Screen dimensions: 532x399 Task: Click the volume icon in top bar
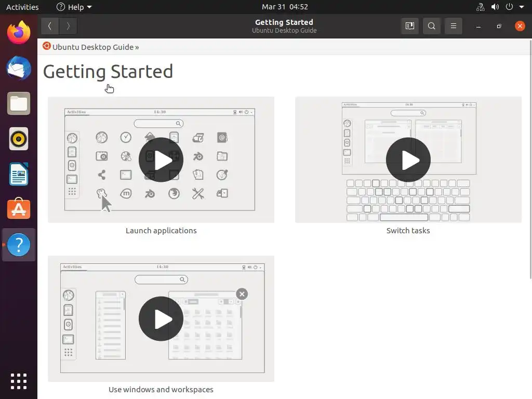coord(495,7)
